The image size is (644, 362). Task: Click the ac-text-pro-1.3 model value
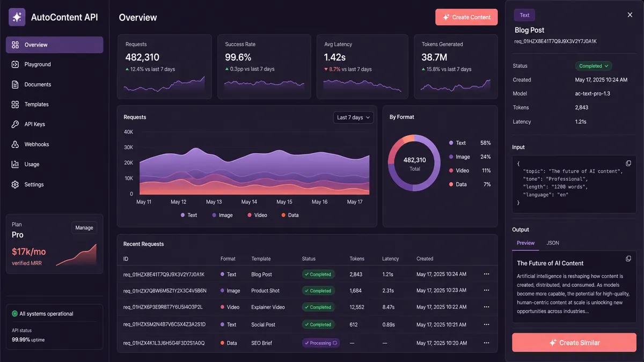click(592, 94)
